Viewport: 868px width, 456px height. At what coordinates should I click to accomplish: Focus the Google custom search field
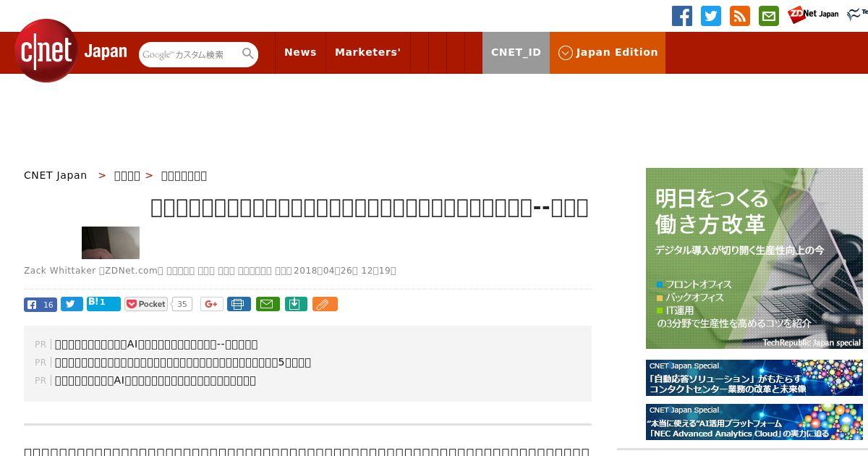click(x=190, y=54)
